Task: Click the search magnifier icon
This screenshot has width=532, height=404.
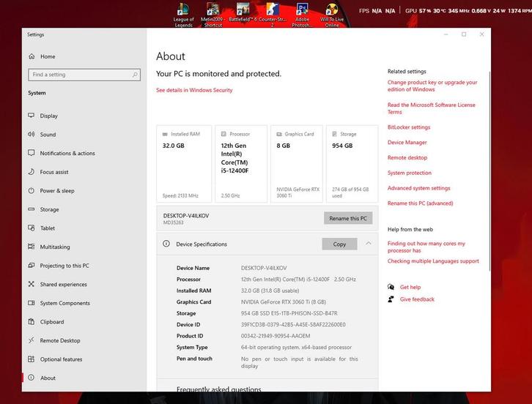Action: (135, 75)
